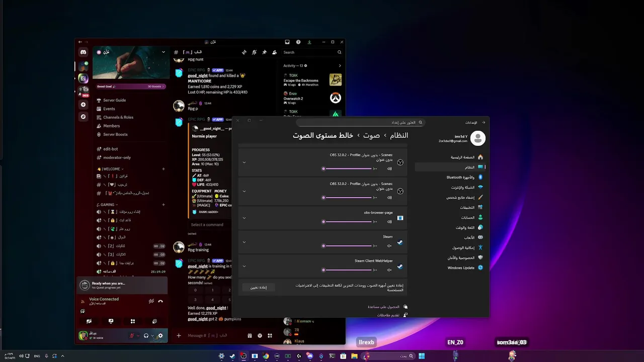
Task: Start an activity in Discord voice panel
Action: (133, 321)
